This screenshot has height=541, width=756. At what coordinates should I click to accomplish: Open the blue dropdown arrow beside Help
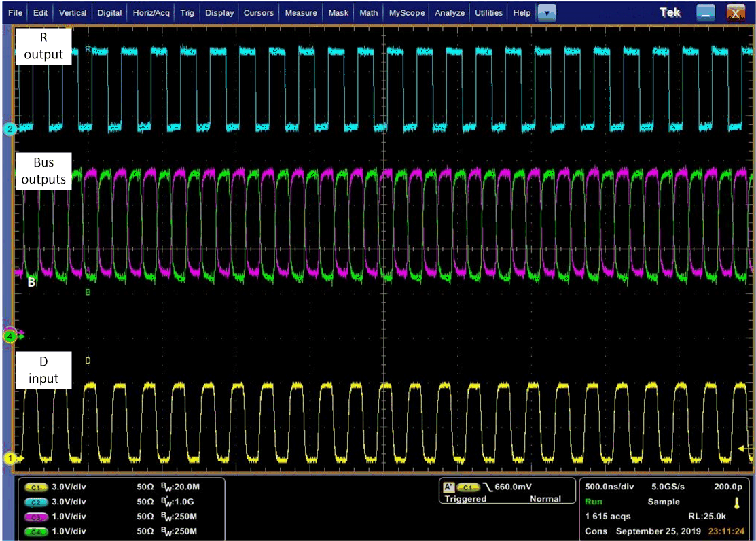pos(547,12)
